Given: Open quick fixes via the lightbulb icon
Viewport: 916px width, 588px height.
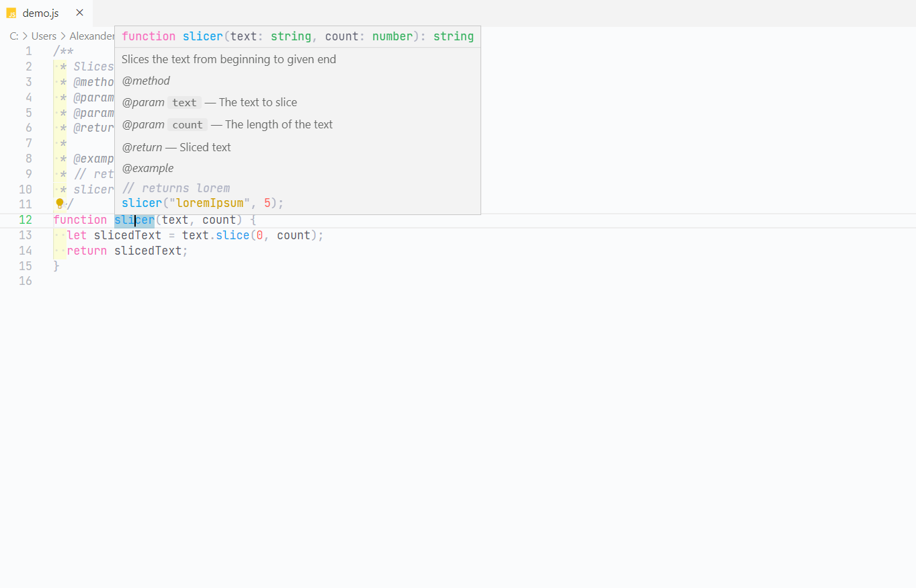Looking at the screenshot, I should pyautogui.click(x=59, y=203).
